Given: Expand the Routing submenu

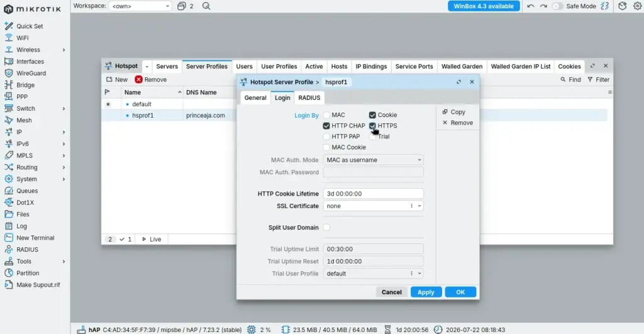Looking at the screenshot, I should 64,167.
